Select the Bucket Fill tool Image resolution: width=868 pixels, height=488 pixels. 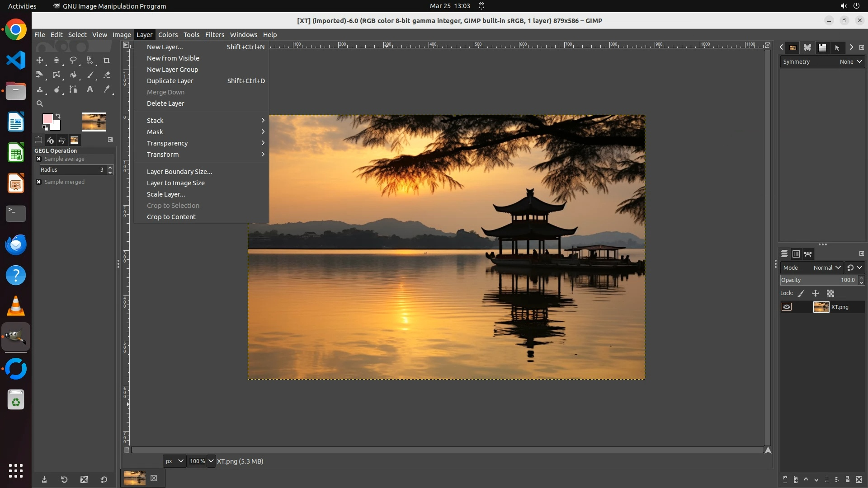pos(73,75)
